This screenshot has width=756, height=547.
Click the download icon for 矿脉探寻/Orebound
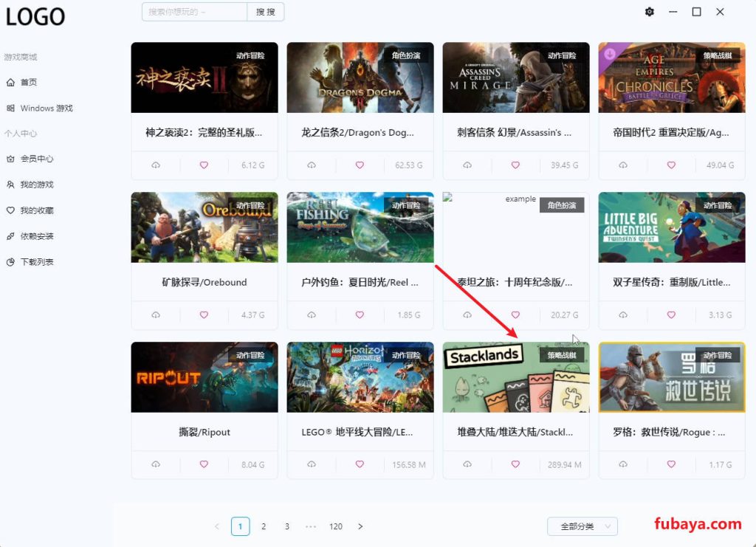pos(156,314)
